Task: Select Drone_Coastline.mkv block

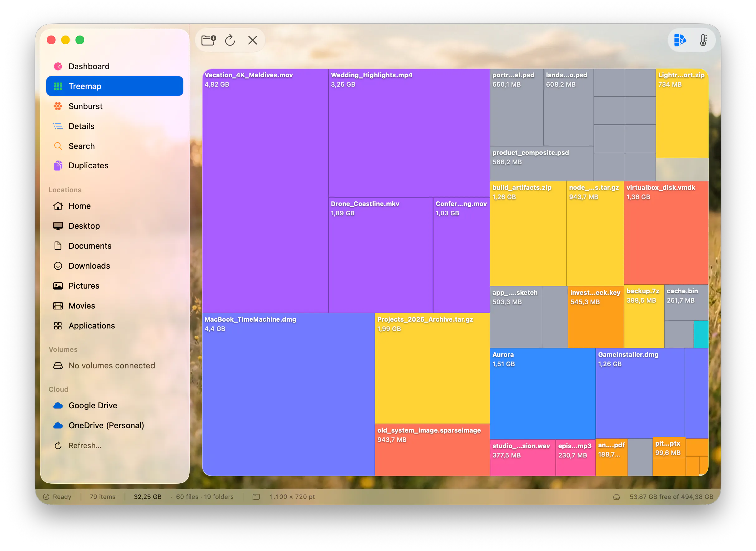Action: (381, 255)
